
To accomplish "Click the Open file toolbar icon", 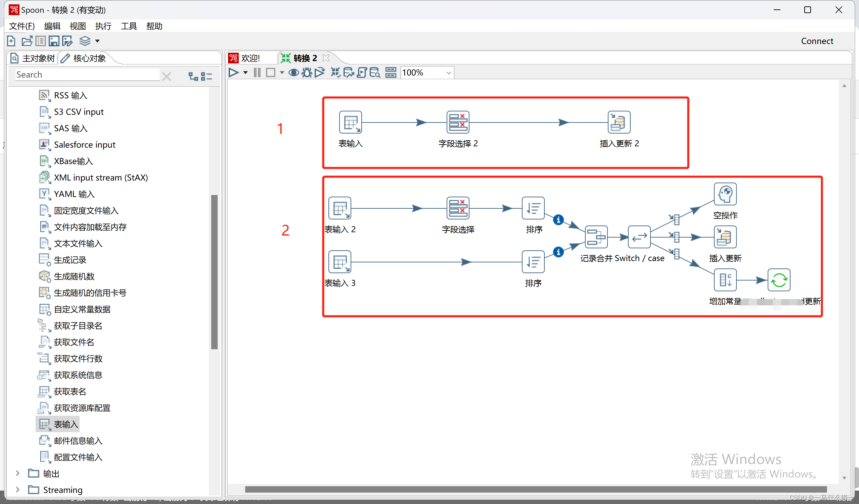I will pos(27,41).
